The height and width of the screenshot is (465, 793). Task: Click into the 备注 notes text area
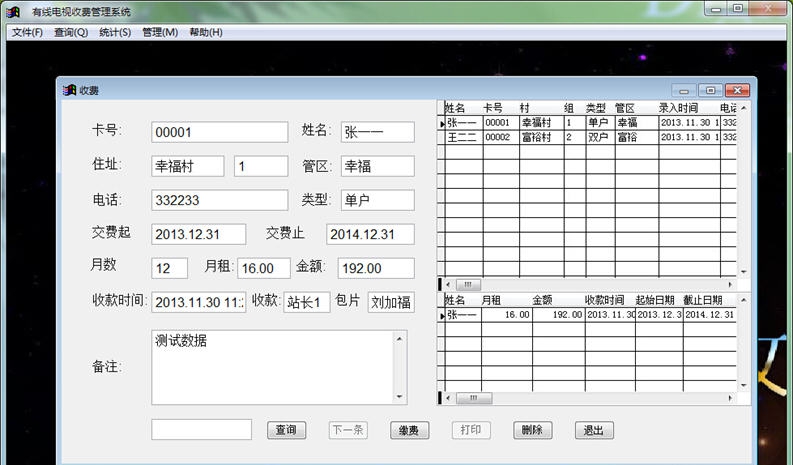[x=272, y=367]
